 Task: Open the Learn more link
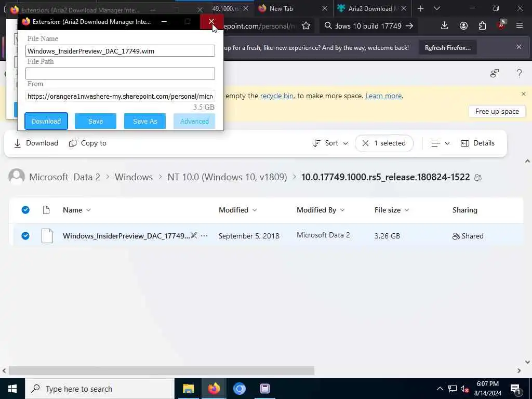click(x=383, y=96)
